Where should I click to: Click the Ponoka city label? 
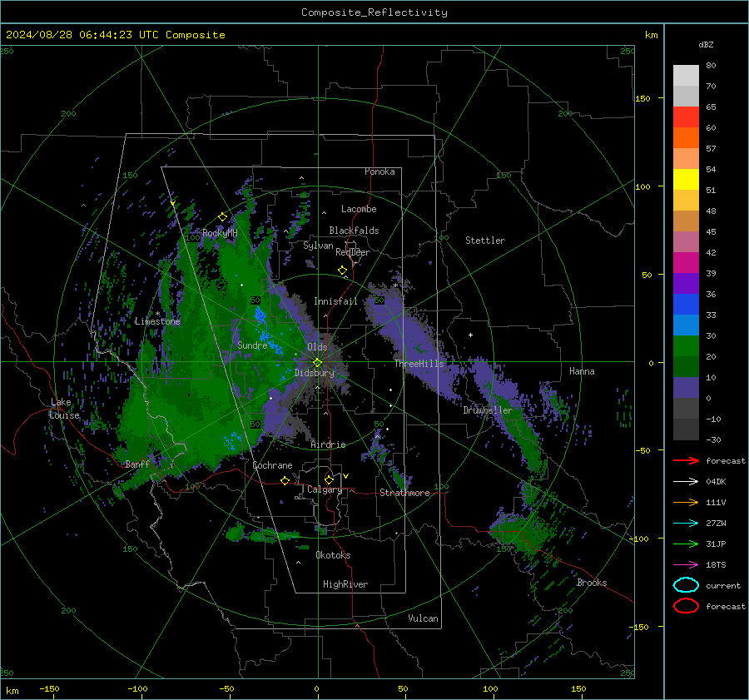click(x=379, y=171)
